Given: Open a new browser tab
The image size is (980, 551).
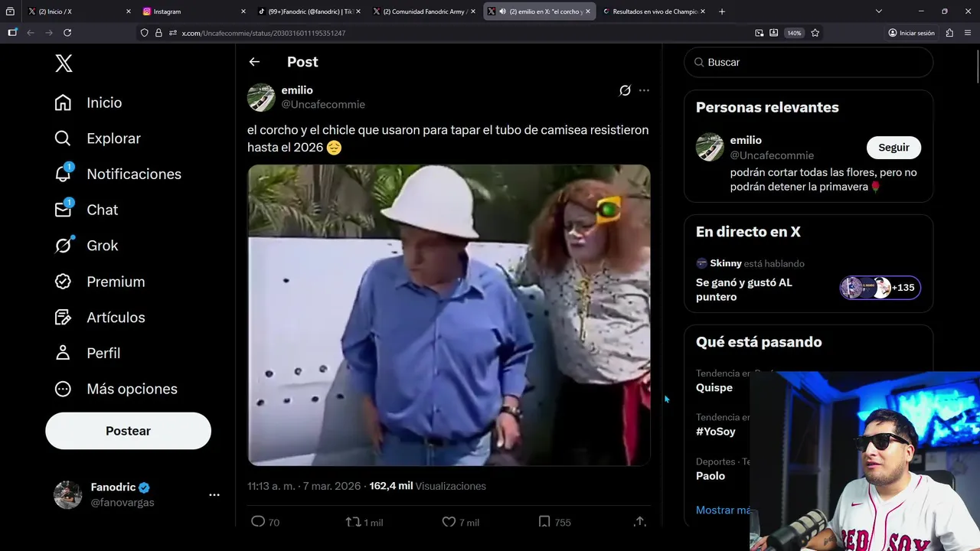Looking at the screenshot, I should click(722, 11).
